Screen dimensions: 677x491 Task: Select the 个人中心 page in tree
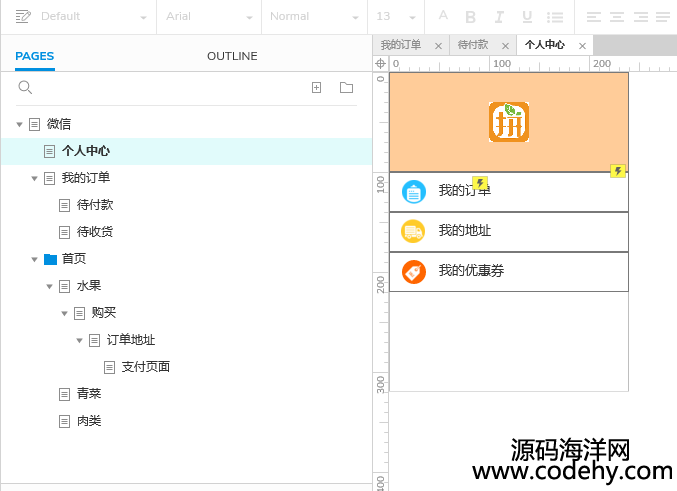coord(85,151)
